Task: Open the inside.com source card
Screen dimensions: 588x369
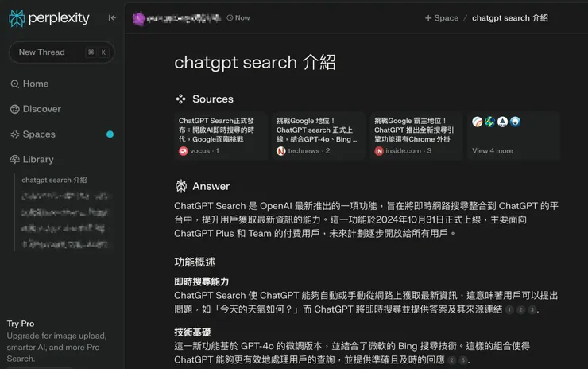Action: tap(416, 136)
